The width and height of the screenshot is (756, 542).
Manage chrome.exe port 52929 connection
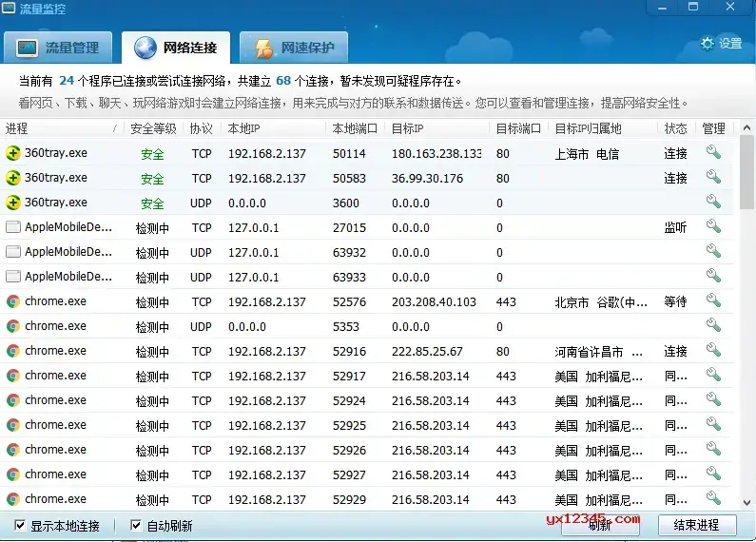[713, 498]
